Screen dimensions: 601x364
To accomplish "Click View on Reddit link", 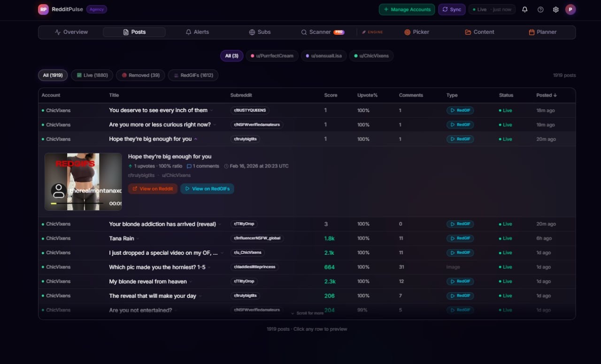I will tap(153, 189).
